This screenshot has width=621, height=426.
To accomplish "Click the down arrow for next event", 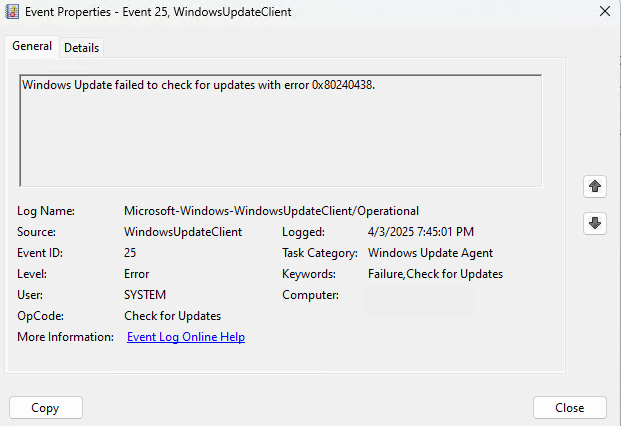I will 594,223.
